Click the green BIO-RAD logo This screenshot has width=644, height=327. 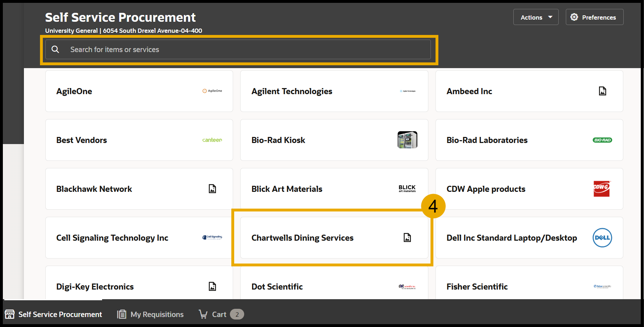tap(603, 140)
